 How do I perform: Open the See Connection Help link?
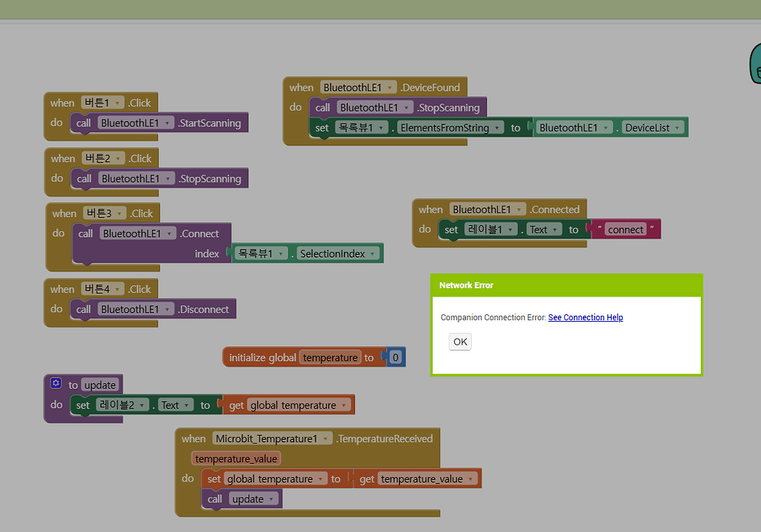[586, 317]
